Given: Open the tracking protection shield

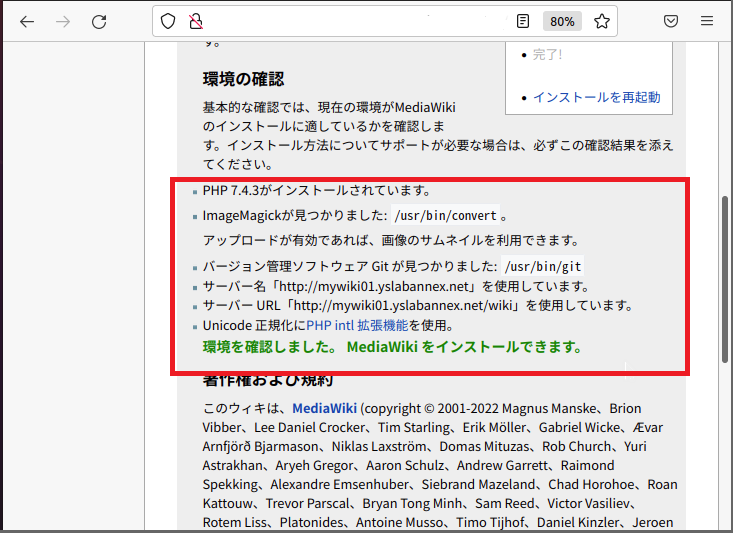Looking at the screenshot, I should click(168, 22).
